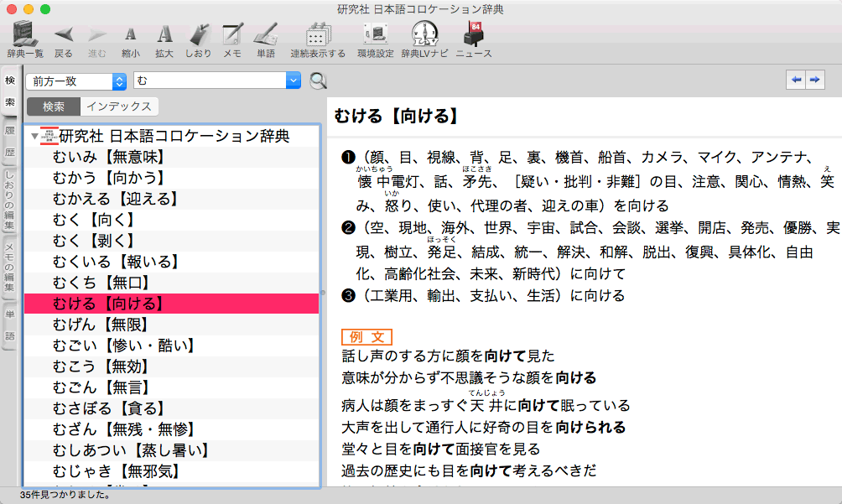The image size is (842, 504).
Task: Select the 検索 segmented tab
Action: pyautogui.click(x=54, y=107)
